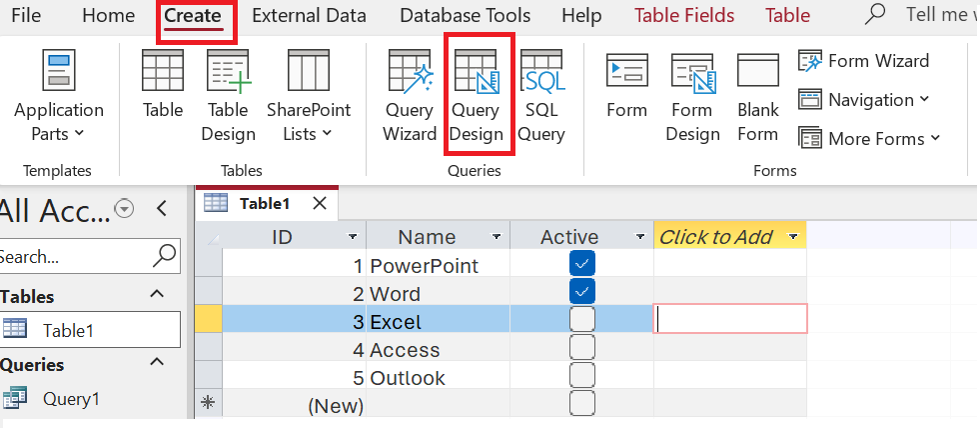The image size is (980, 428).
Task: Open the Table contextual tab
Action: 787,15
